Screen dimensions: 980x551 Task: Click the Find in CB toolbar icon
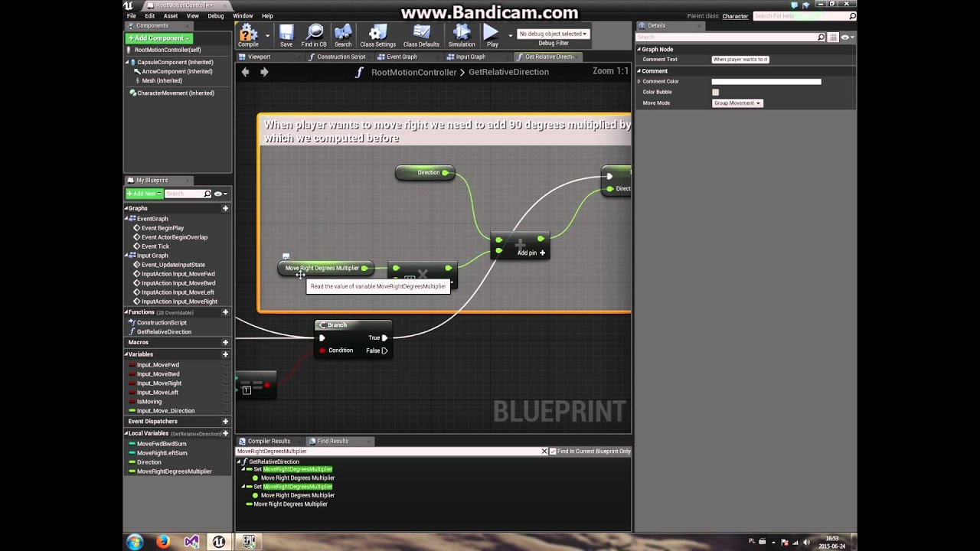point(314,35)
